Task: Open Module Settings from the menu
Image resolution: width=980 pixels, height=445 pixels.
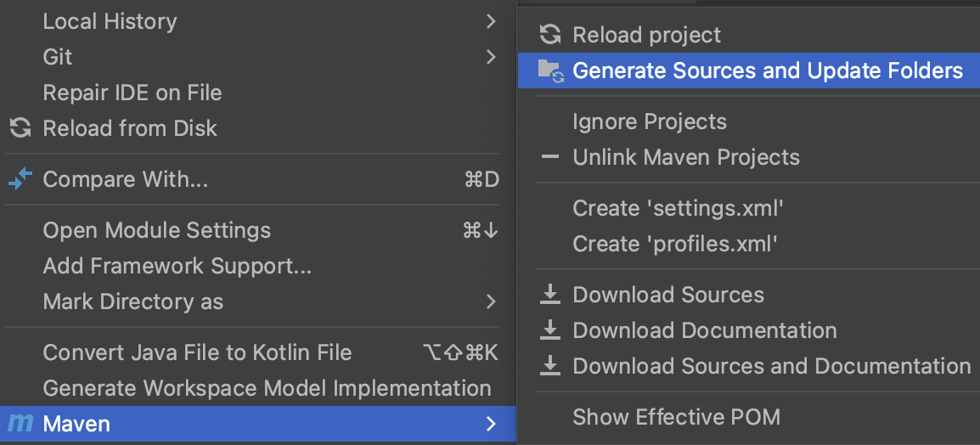Action: (x=258, y=230)
